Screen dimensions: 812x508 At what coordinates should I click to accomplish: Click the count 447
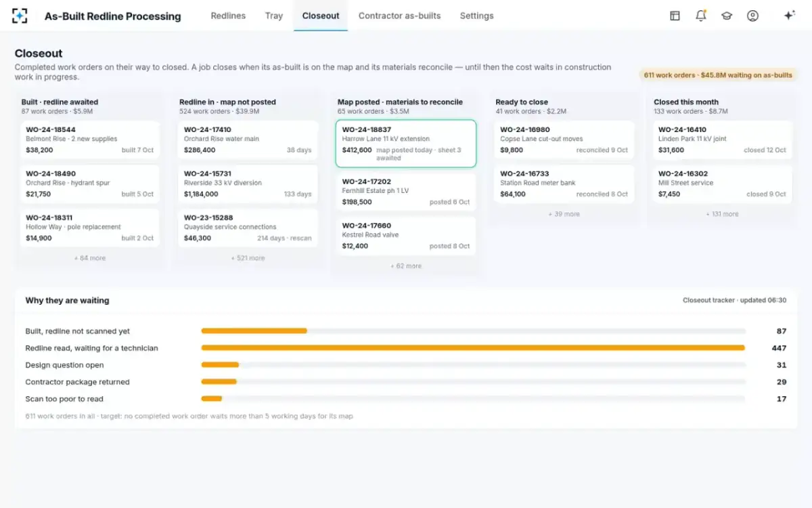[x=779, y=348]
